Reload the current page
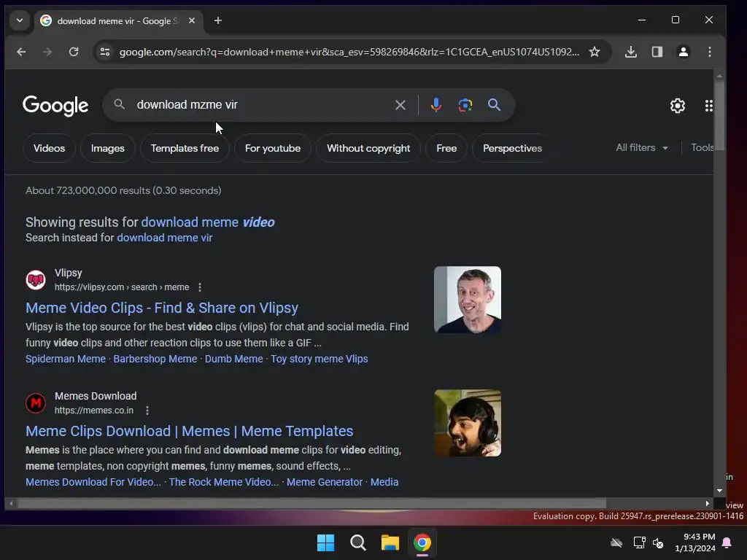The image size is (747, 560). 74,52
